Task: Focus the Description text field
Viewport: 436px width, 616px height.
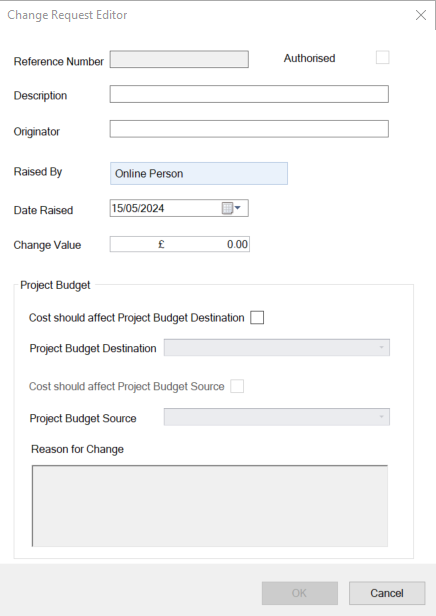Action: click(249, 94)
